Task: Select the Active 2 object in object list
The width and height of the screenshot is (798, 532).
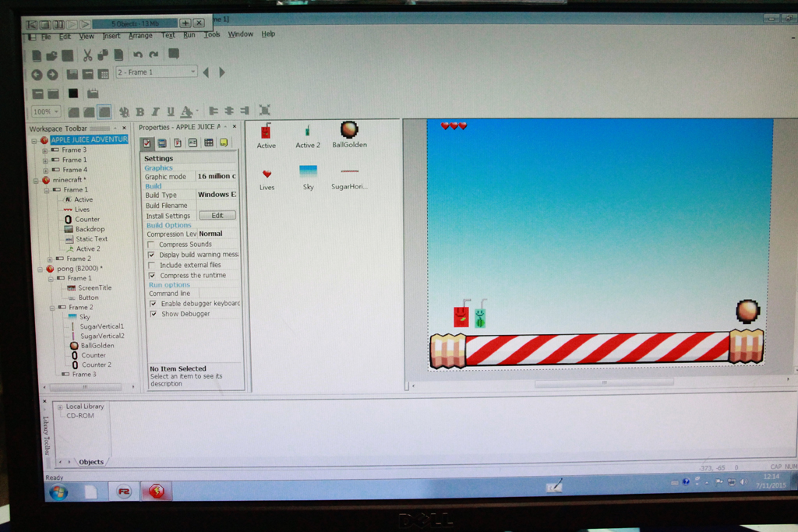Action: tap(307, 136)
